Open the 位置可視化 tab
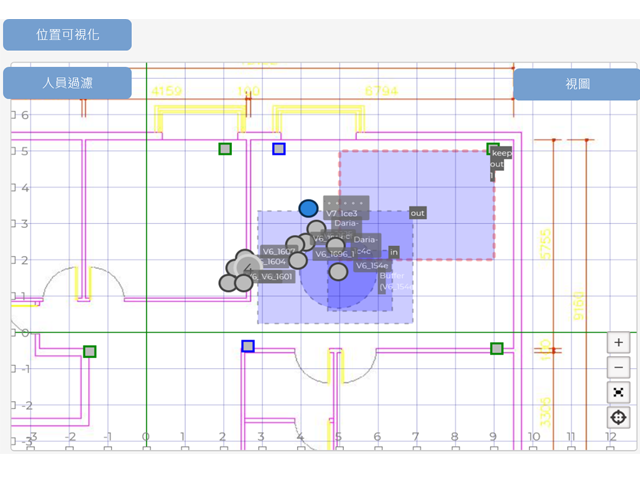The height and width of the screenshot is (480, 640). (67, 34)
